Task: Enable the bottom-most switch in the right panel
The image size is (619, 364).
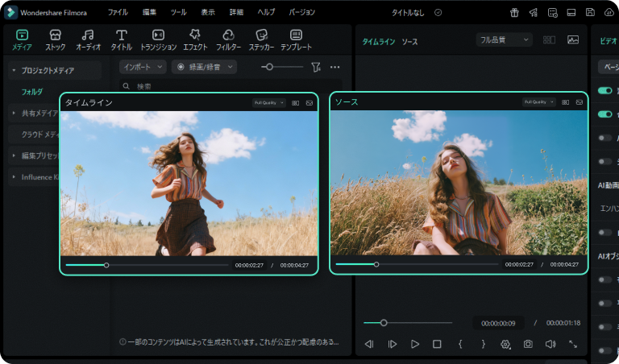Action: coord(604,351)
